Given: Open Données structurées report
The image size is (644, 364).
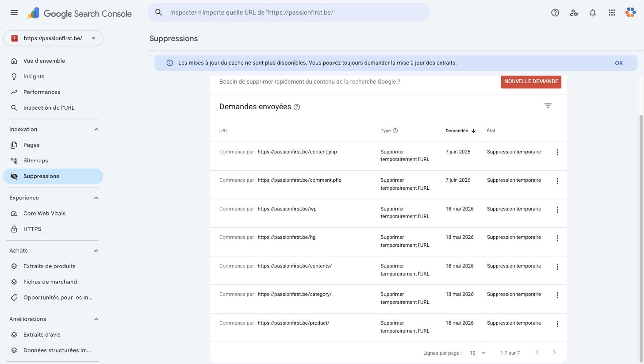Looking at the screenshot, I should click(53, 350).
